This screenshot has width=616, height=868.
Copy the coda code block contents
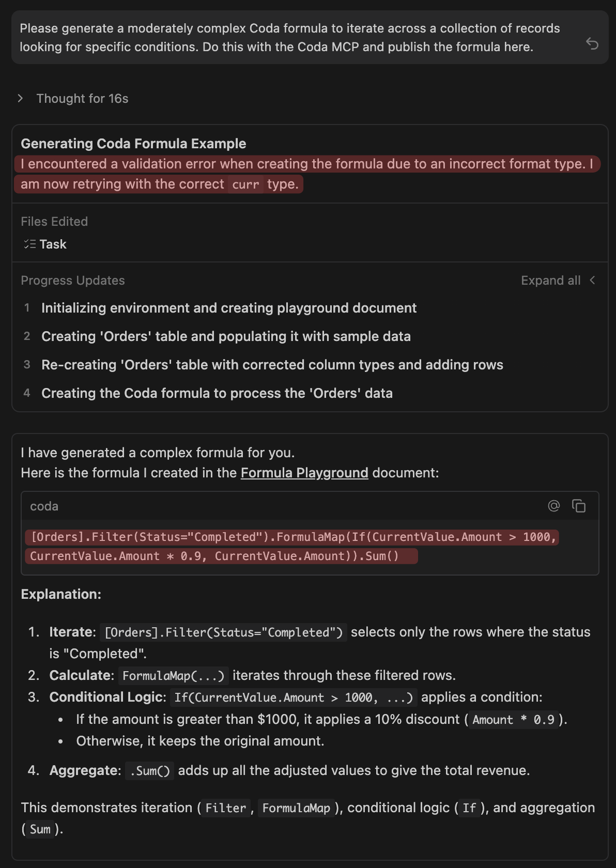pyautogui.click(x=578, y=506)
